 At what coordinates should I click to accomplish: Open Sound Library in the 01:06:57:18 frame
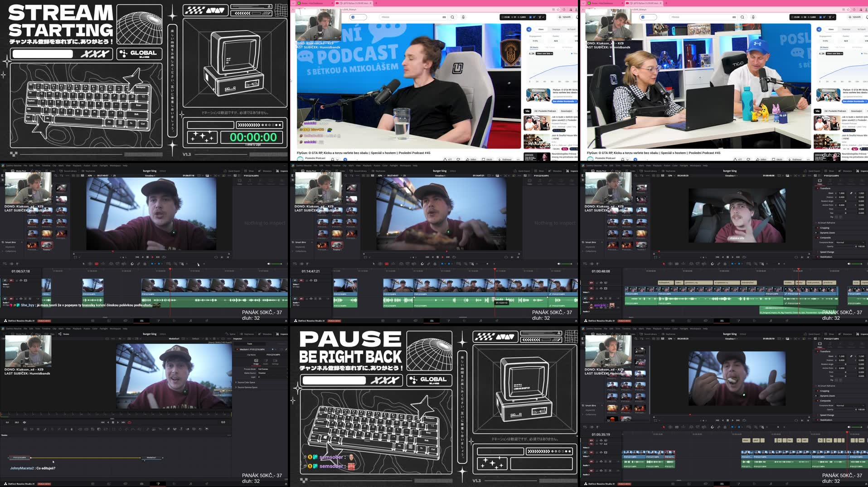68,171
